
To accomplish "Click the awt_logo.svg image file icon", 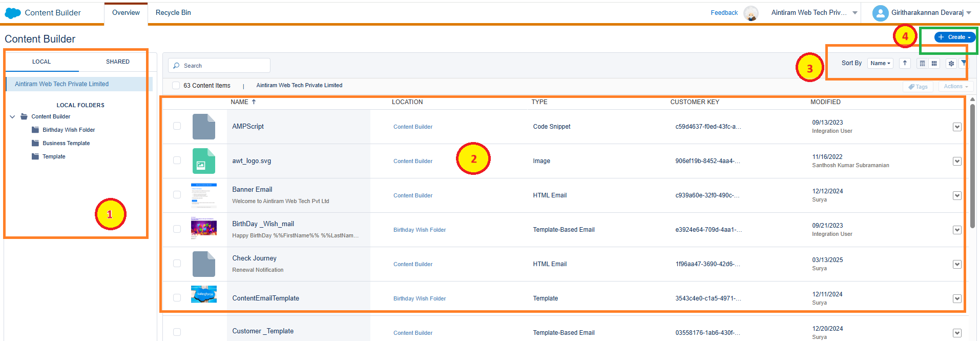I will tap(203, 161).
